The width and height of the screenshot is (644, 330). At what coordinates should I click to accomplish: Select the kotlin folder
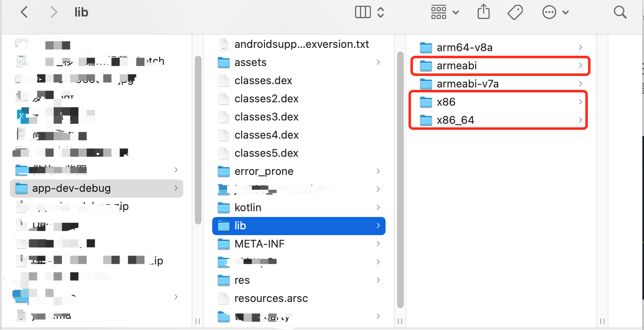click(x=248, y=207)
